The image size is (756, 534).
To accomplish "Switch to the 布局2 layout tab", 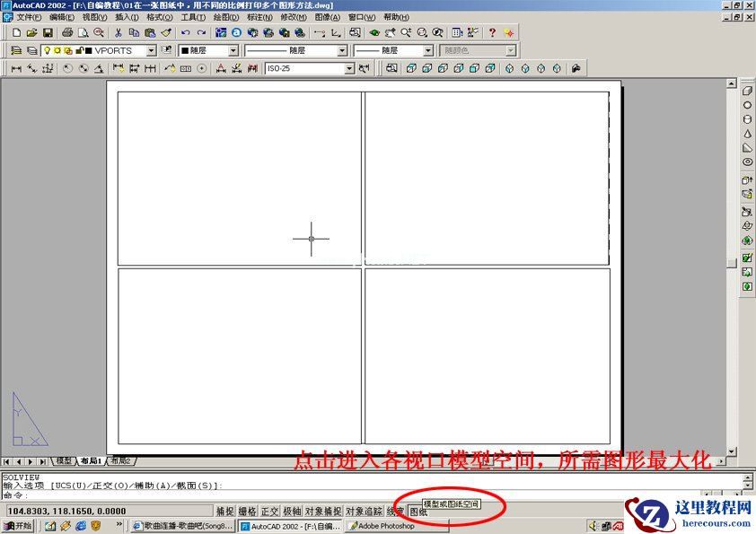I will pos(120,460).
